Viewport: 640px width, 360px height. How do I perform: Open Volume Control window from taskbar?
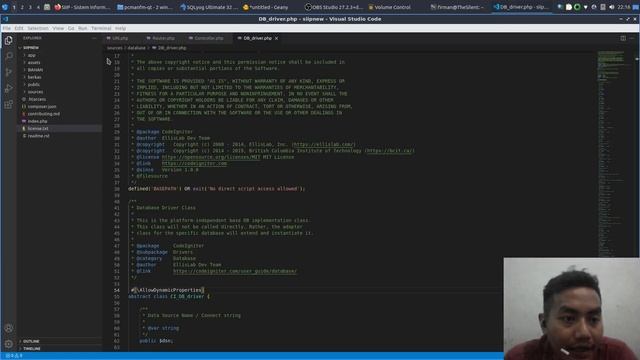point(389,7)
